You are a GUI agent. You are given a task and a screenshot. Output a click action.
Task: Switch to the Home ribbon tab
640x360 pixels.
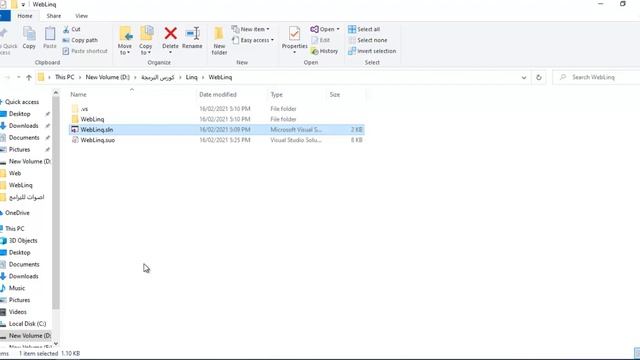25,16
